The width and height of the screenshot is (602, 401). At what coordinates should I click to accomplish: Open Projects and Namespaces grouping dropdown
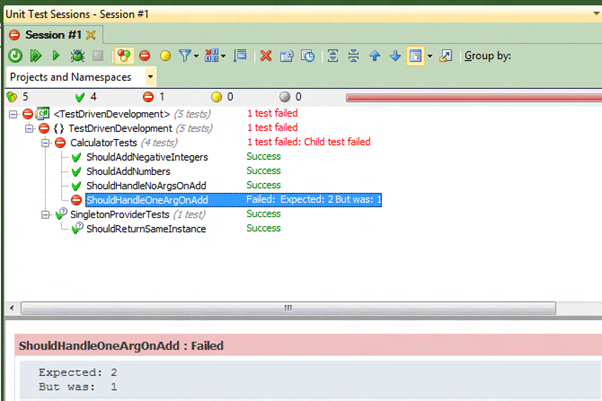point(150,77)
